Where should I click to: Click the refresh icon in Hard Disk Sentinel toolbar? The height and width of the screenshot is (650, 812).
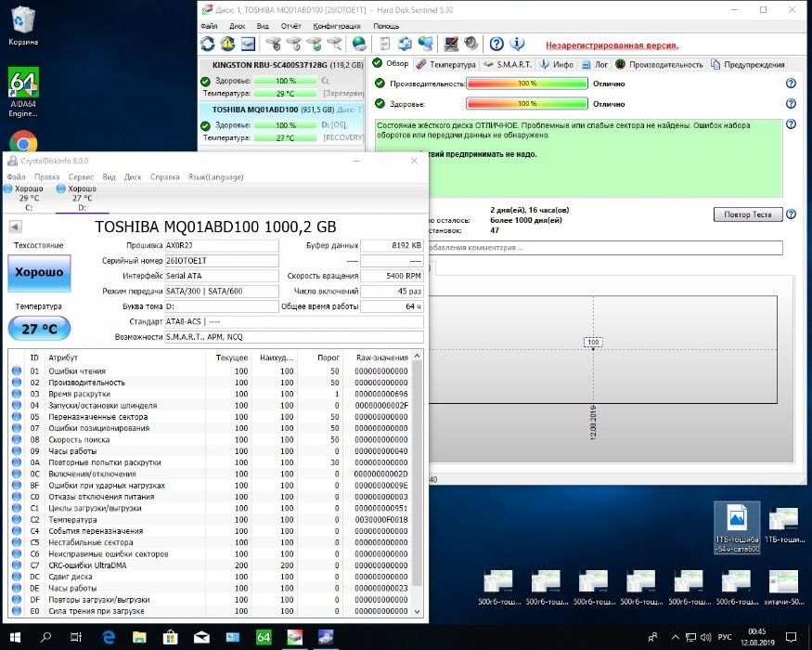[208, 45]
